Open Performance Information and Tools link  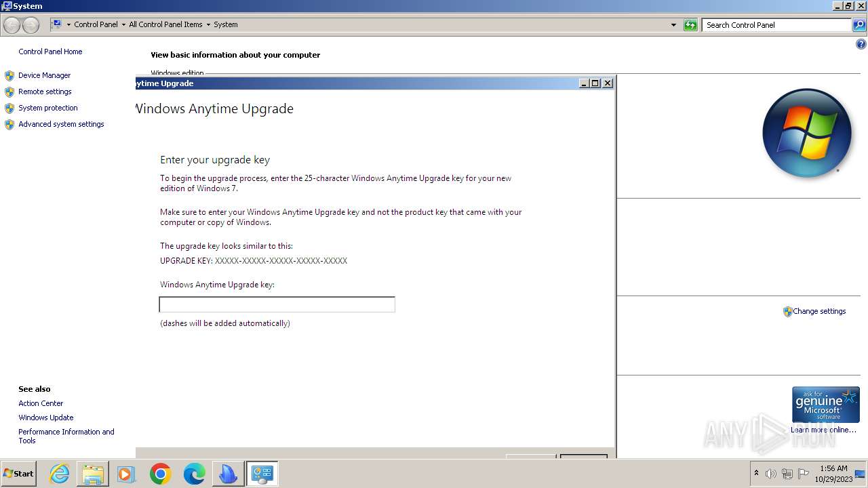tap(66, 436)
